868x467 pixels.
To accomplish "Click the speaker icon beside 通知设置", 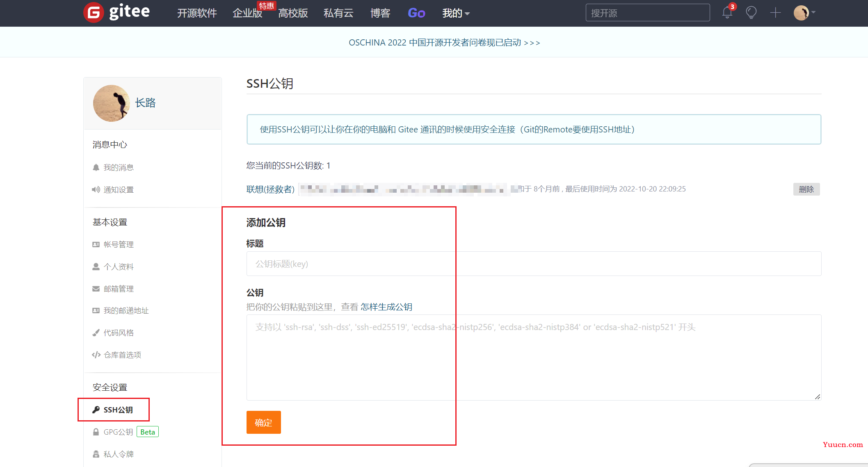I will [x=96, y=189].
